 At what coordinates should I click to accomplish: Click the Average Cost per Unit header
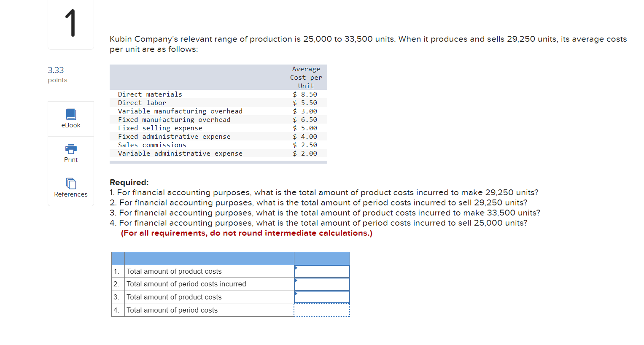[306, 78]
